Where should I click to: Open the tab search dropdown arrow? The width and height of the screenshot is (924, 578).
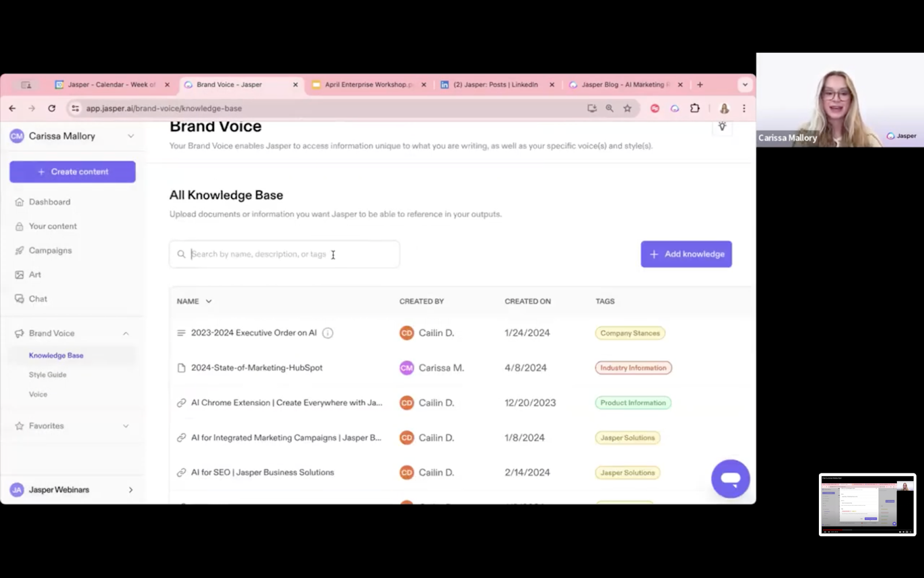pos(745,84)
